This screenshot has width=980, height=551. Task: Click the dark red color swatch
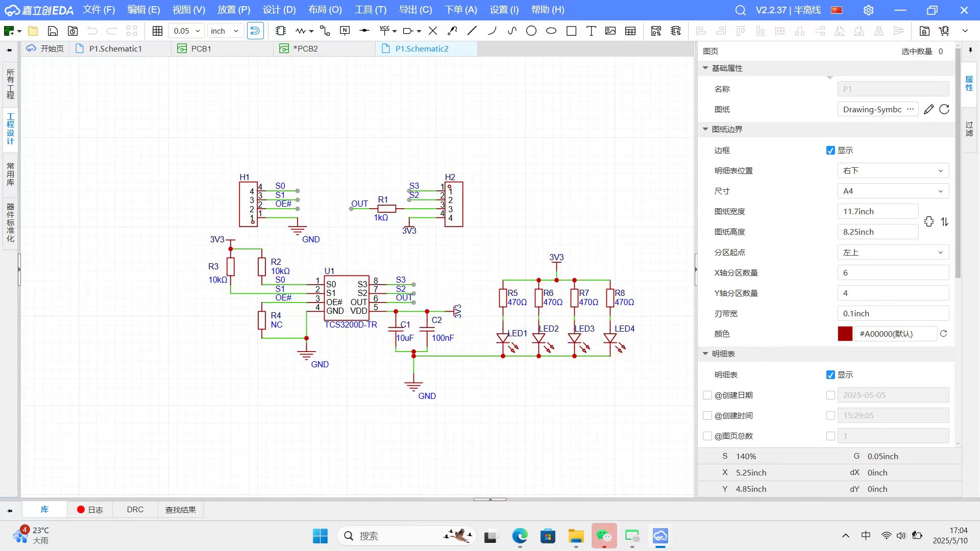[845, 334]
